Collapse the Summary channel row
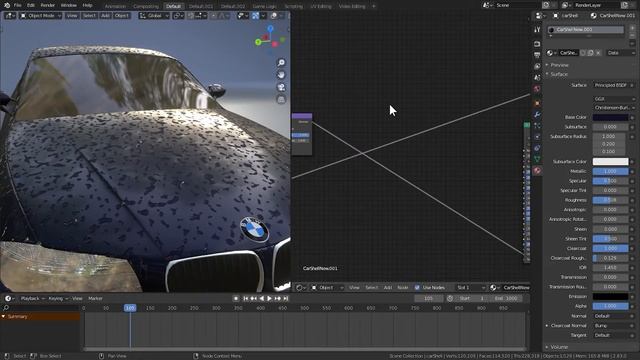This screenshot has width=640, height=360. (4, 316)
